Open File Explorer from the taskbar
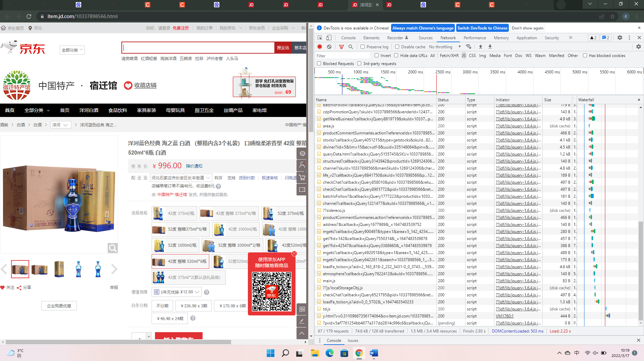This screenshot has width=644, height=361. click(315, 353)
